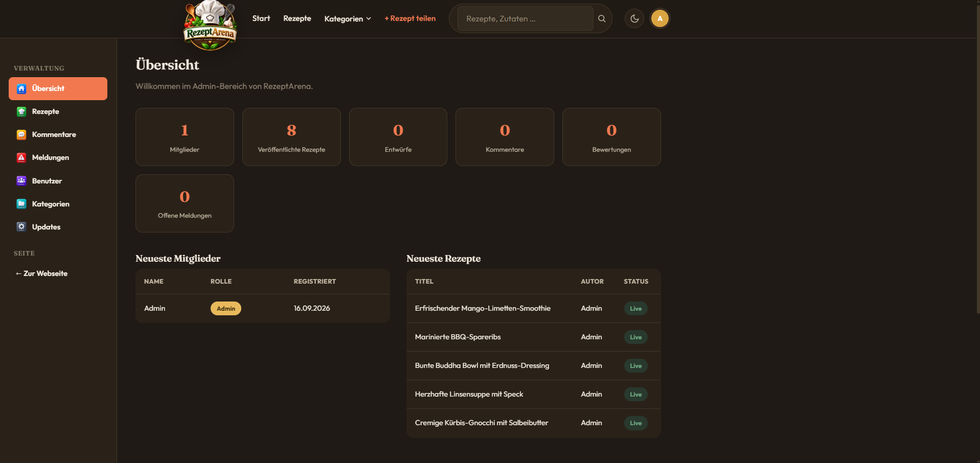The image size is (980, 463).
Task: Click the Updates gear icon
Action: (21, 227)
